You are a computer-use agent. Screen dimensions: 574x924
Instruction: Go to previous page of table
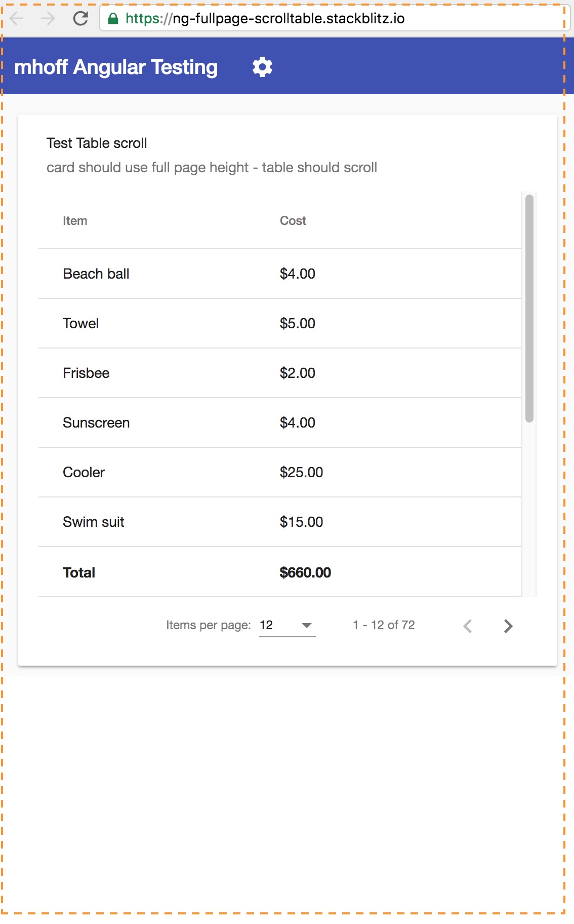point(468,626)
